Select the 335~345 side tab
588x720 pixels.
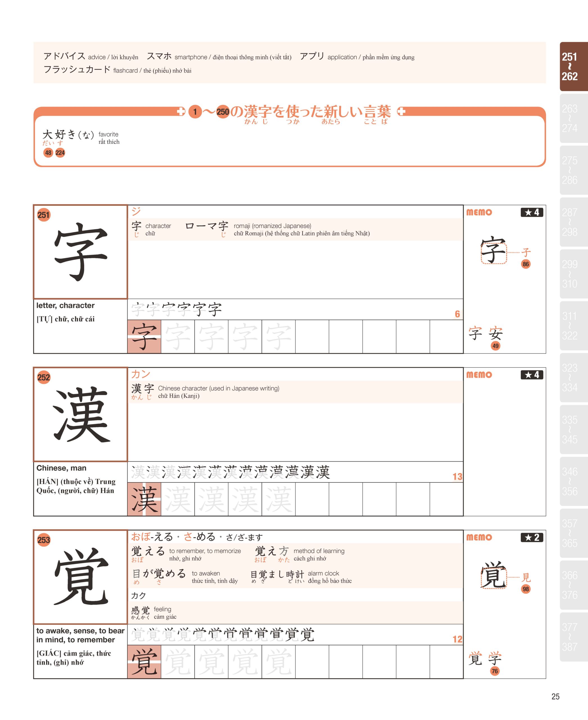coord(574,429)
